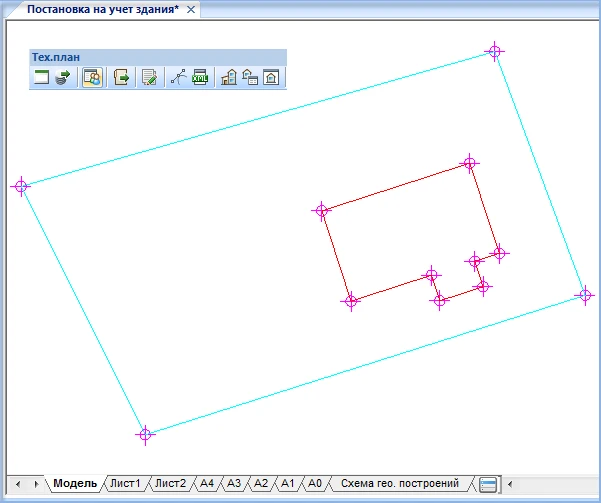Image resolution: width=601 pixels, height=503 pixels.
Task: Click the layout list icon after the sheet tabs
Action: [489, 484]
